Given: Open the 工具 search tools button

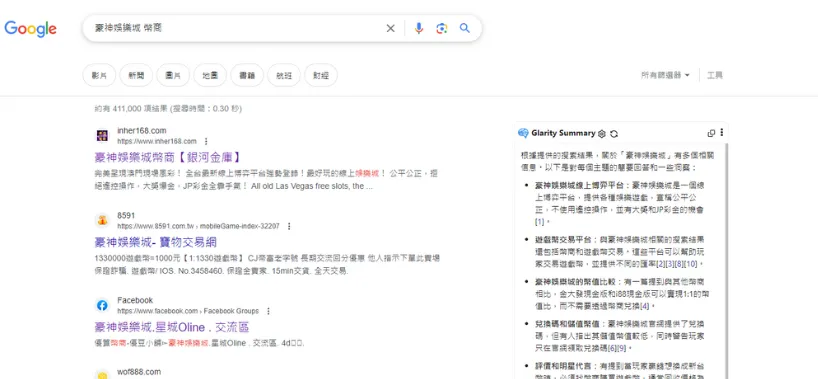Looking at the screenshot, I should click(715, 75).
